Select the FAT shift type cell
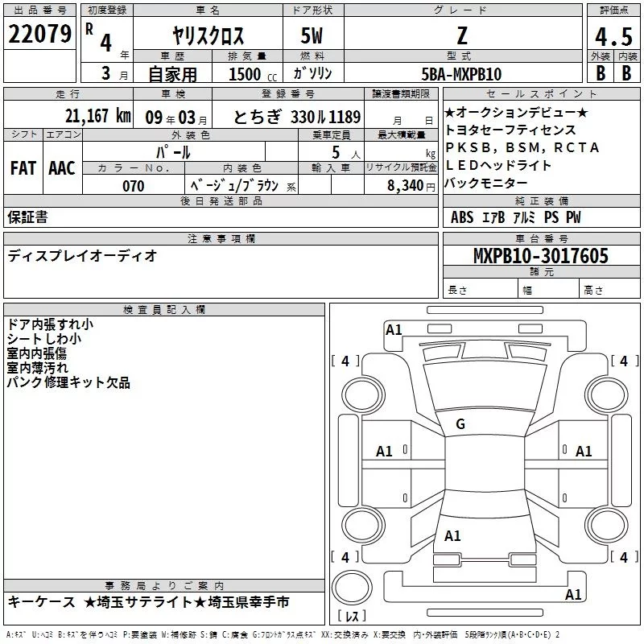644x644 pixels. [x=23, y=167]
